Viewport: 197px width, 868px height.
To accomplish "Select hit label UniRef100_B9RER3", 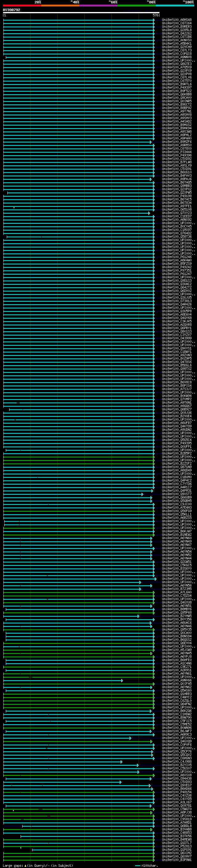I will point(177,26).
